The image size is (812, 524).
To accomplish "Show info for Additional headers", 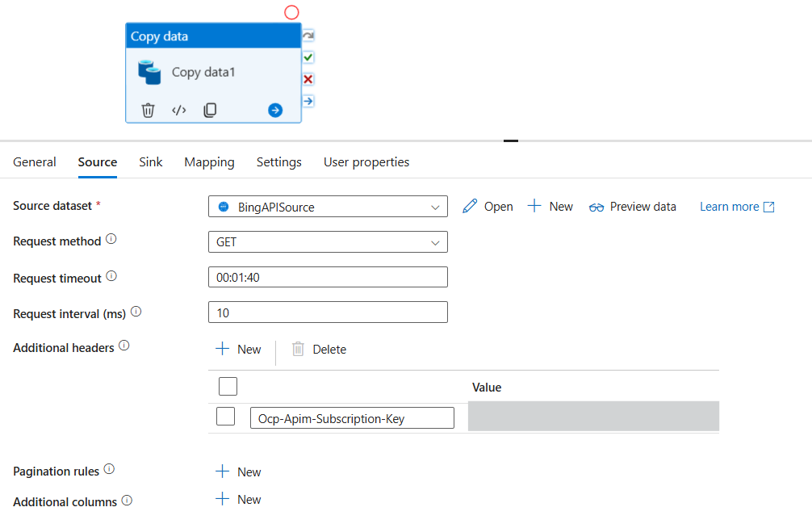I will (124, 346).
